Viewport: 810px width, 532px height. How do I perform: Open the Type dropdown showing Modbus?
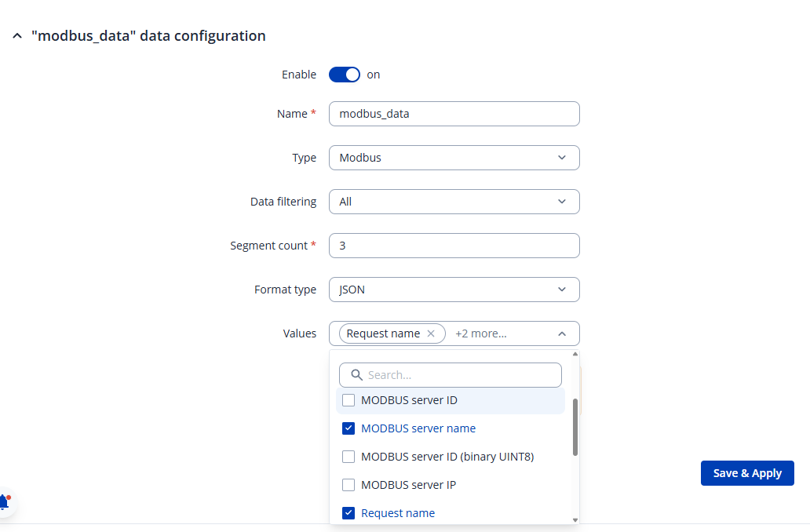click(x=454, y=158)
